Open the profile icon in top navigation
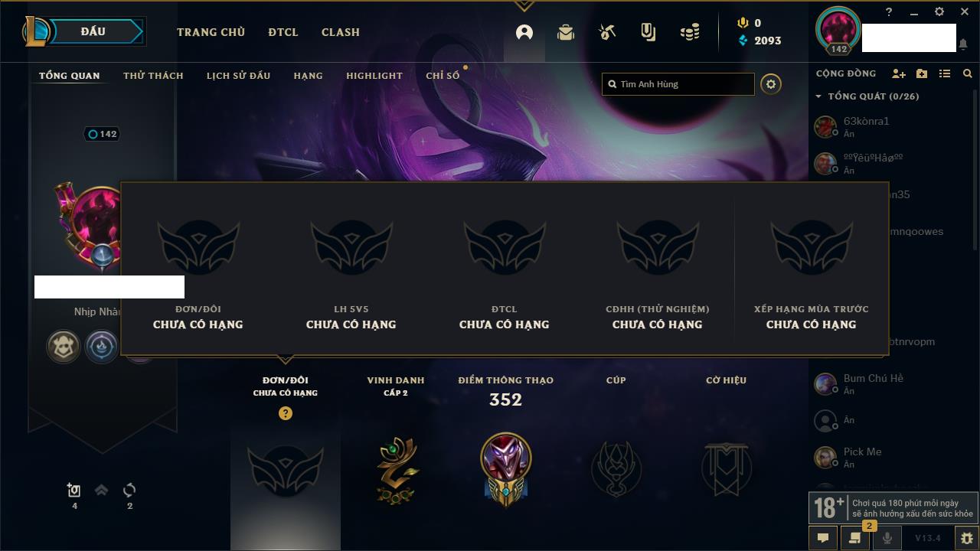The height and width of the screenshot is (551, 980). 524,32
